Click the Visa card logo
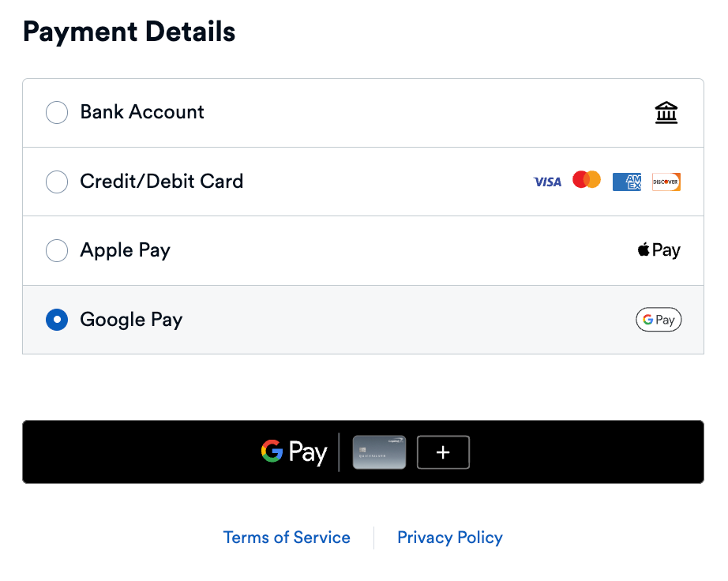This screenshot has width=728, height=581. tap(547, 182)
